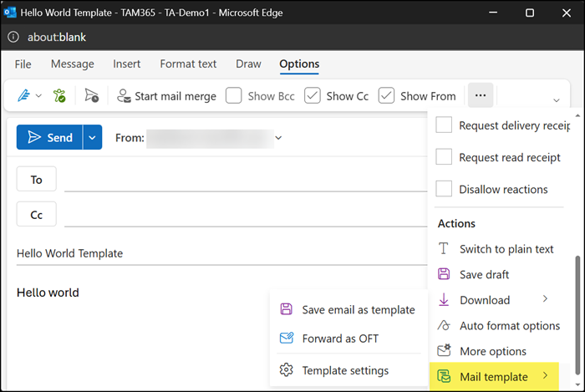Viewport: 585px width, 392px height.
Task: Maximize the Edge window
Action: coord(530,13)
